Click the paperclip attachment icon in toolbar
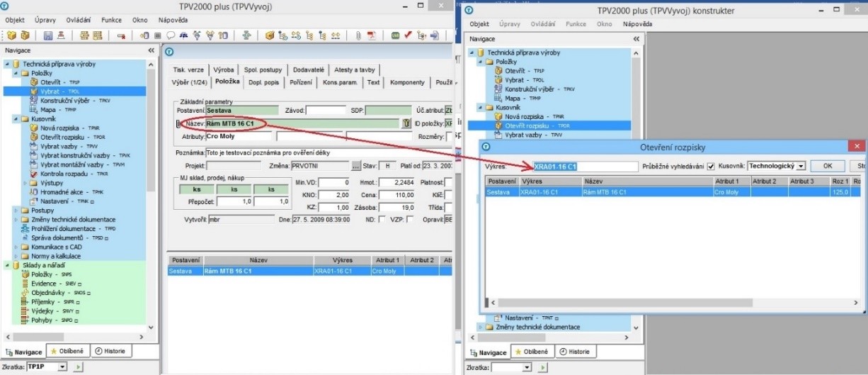This screenshot has height=375, width=868. pyautogui.click(x=359, y=35)
